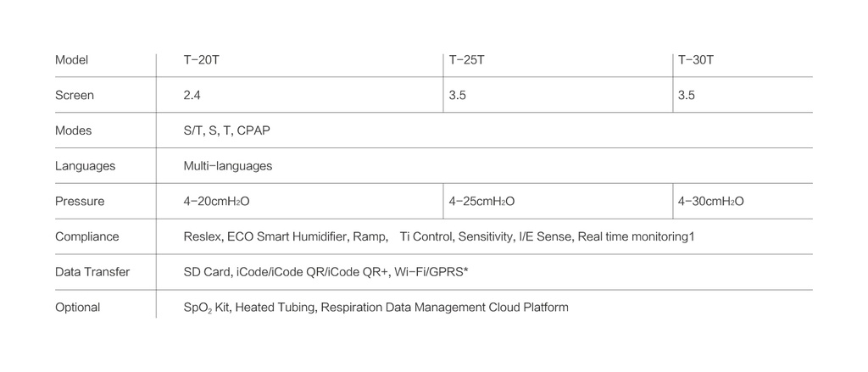The image size is (868, 372).
Task: Click the T-20T model column header
Action: [202, 60]
